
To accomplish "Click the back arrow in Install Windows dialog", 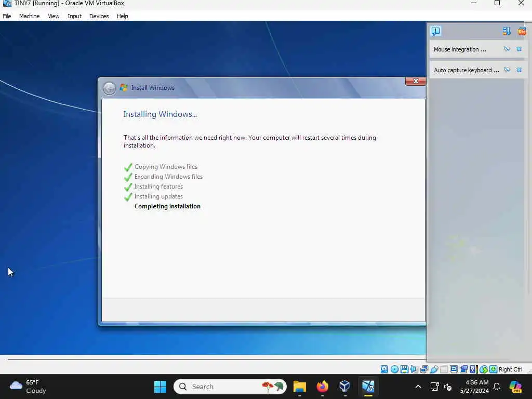I will coord(109,88).
